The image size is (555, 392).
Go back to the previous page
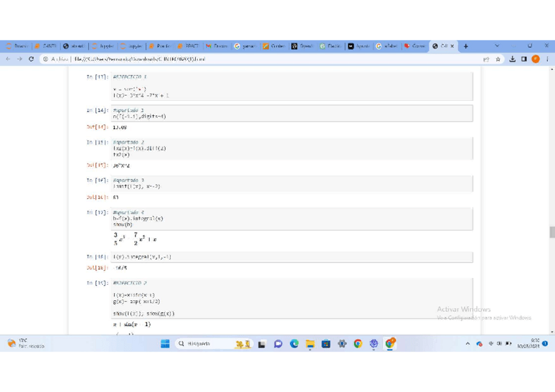tap(8, 59)
